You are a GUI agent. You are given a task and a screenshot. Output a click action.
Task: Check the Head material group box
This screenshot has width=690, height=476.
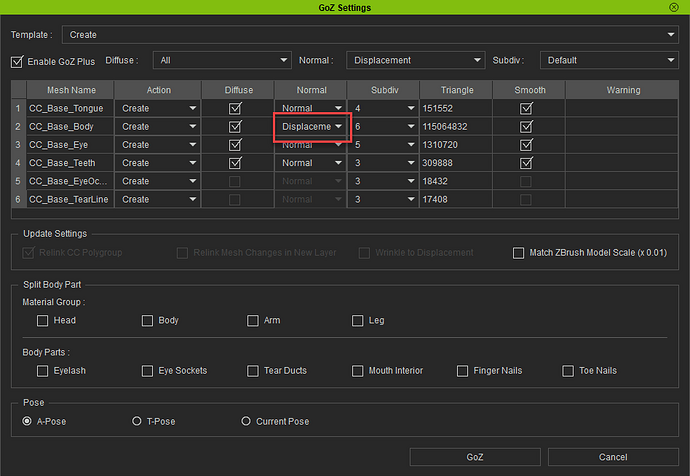[42, 320]
